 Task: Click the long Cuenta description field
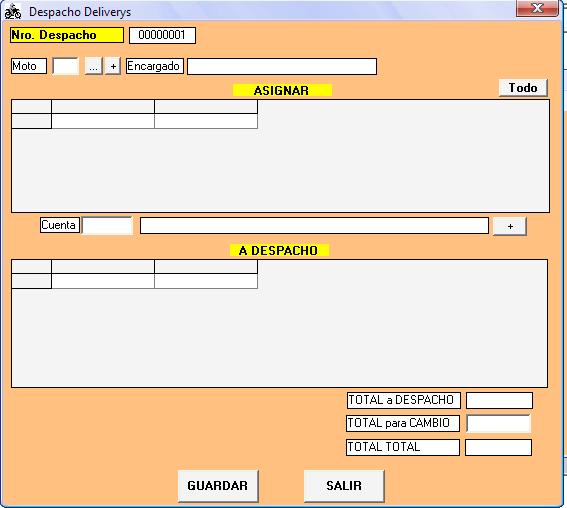tap(314, 226)
